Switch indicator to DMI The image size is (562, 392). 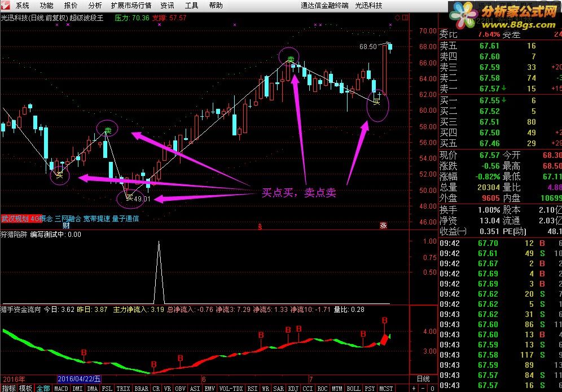coord(77,389)
